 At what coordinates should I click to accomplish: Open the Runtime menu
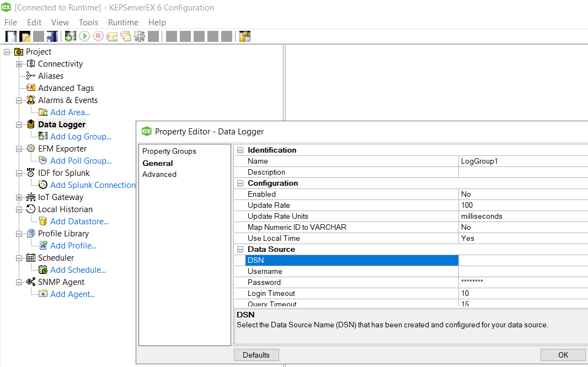[x=123, y=23]
